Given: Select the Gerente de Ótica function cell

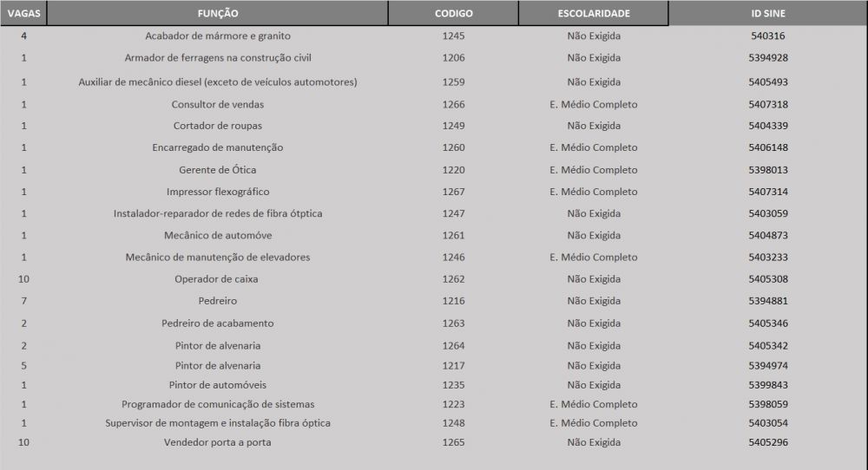Looking at the screenshot, I should (x=217, y=170).
